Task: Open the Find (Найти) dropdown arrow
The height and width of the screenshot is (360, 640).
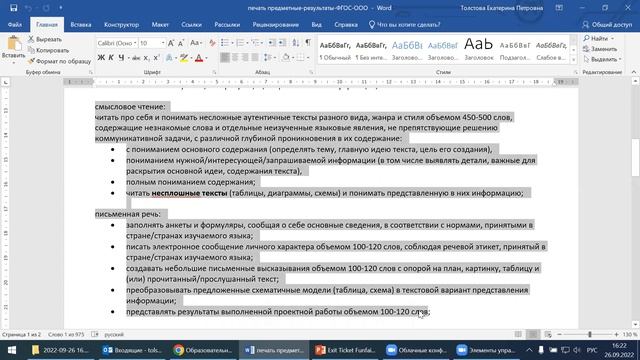Action: click(613, 38)
